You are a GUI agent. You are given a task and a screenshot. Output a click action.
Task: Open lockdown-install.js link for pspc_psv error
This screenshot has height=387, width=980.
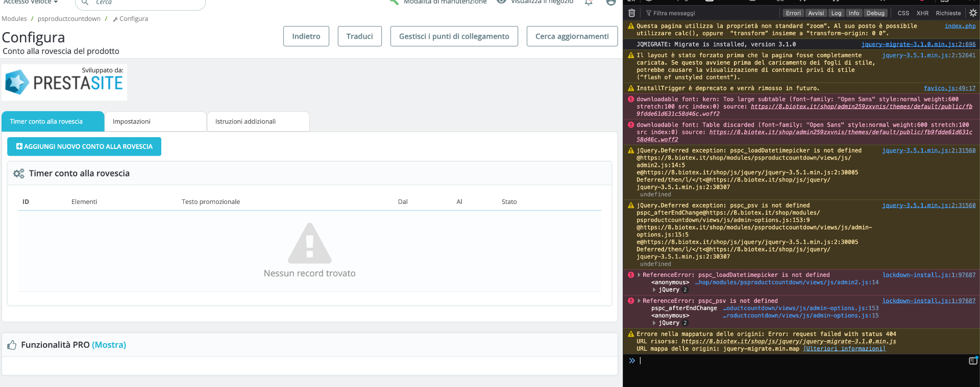pyautogui.click(x=929, y=301)
